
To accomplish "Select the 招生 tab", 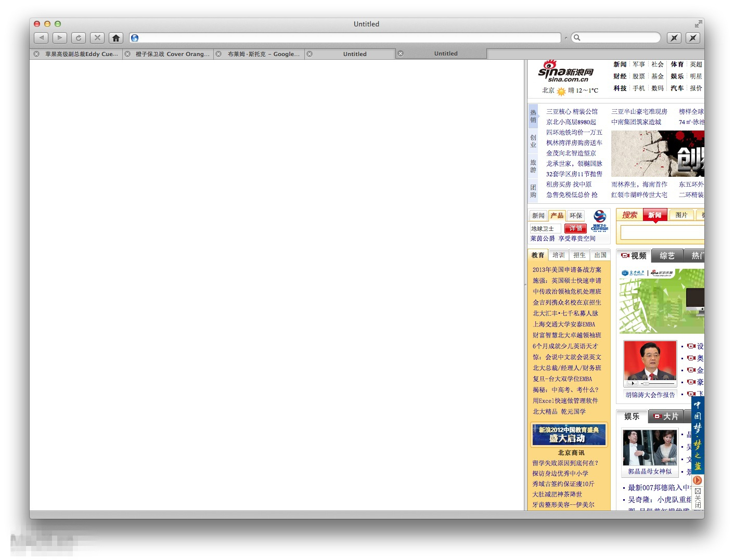I will (580, 255).
